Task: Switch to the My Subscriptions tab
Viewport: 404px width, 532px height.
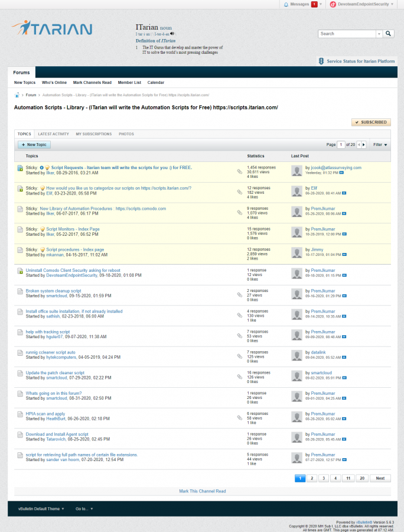Action: point(93,134)
